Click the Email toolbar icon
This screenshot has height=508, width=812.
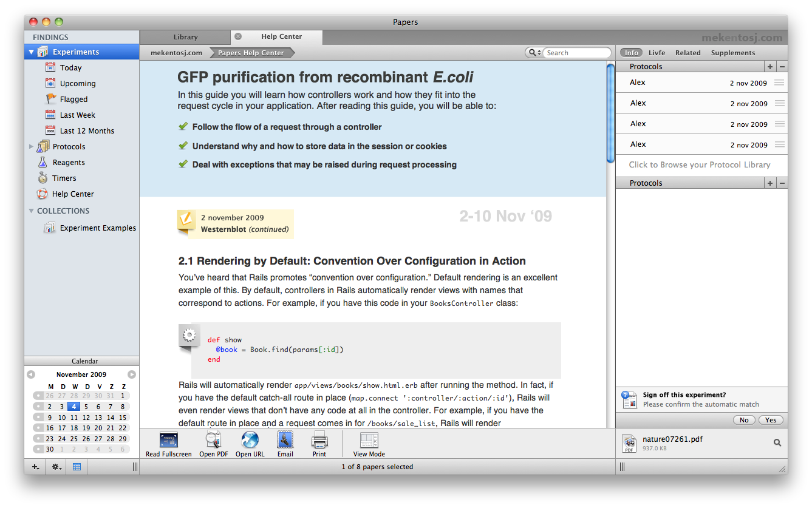(x=285, y=440)
